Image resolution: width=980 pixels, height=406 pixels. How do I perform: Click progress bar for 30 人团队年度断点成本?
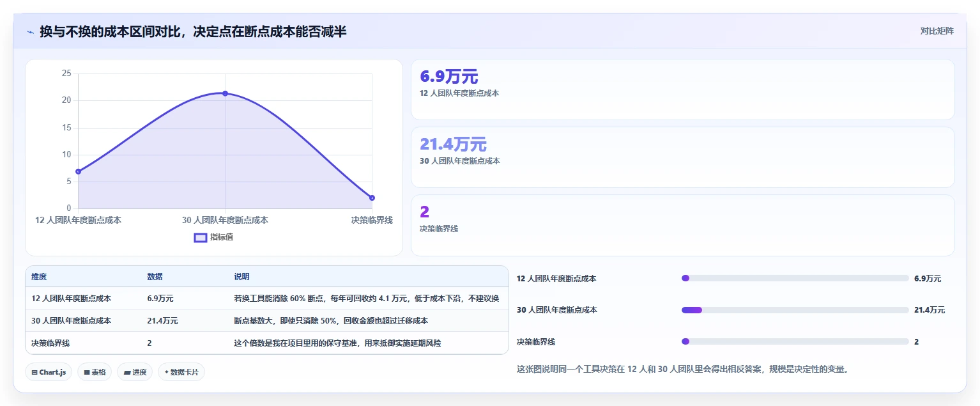(795, 310)
